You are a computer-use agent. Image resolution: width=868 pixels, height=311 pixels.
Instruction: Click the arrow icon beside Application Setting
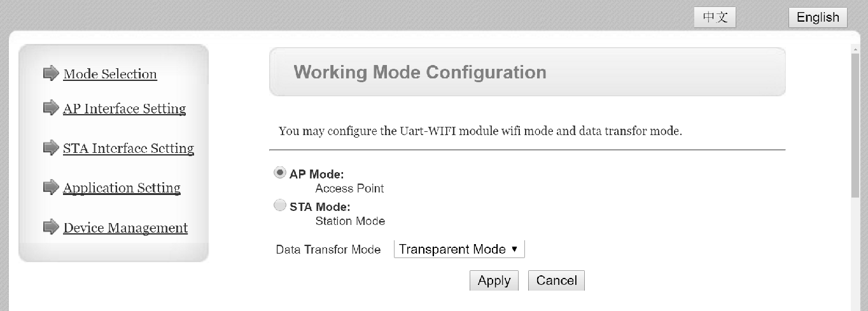coord(51,187)
